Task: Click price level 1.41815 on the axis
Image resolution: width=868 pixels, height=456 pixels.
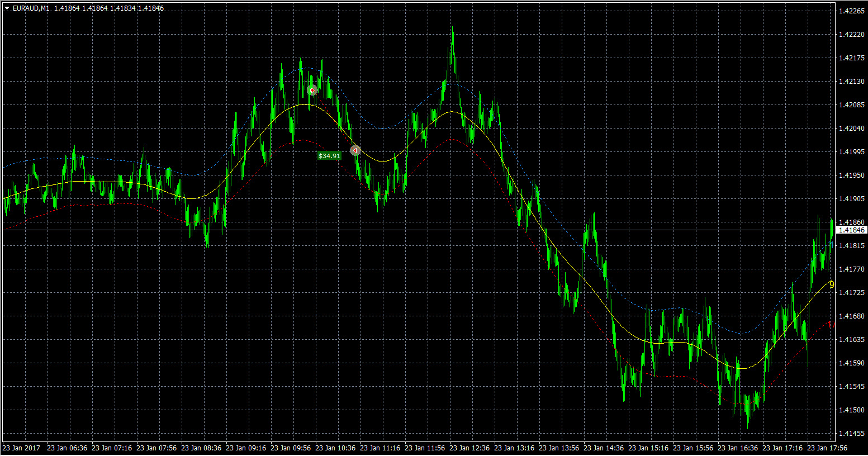Action: coord(852,246)
